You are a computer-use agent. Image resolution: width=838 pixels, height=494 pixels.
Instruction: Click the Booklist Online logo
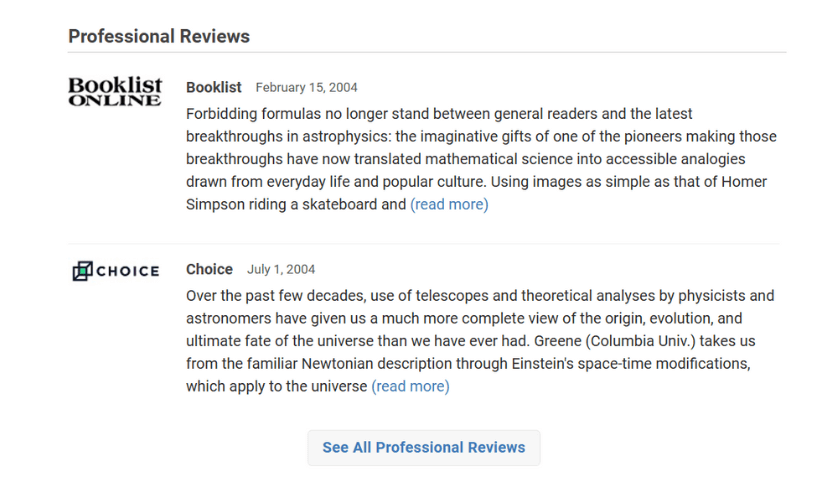point(114,91)
